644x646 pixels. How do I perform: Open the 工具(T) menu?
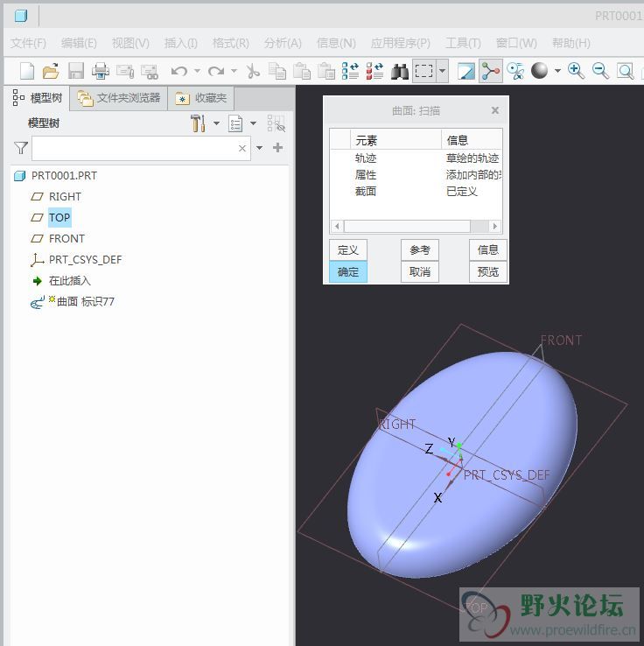pyautogui.click(x=463, y=43)
